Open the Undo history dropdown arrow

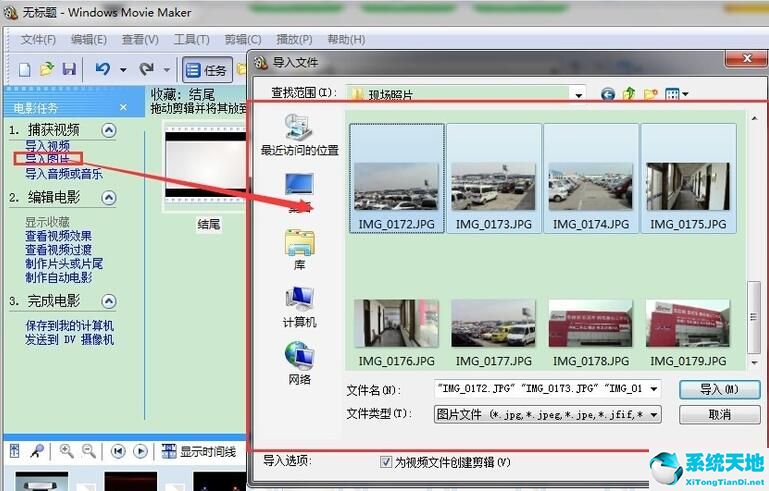(x=123, y=70)
